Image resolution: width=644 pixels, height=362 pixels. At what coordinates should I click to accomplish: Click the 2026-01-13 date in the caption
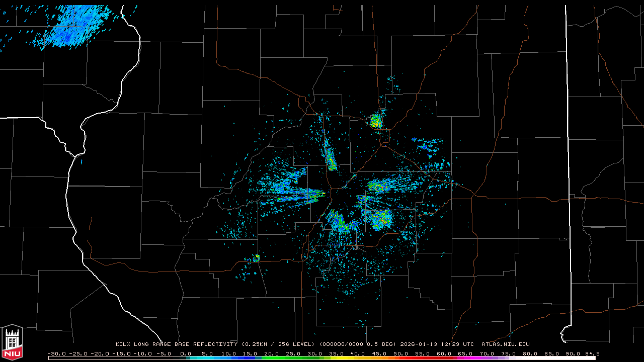click(420, 344)
